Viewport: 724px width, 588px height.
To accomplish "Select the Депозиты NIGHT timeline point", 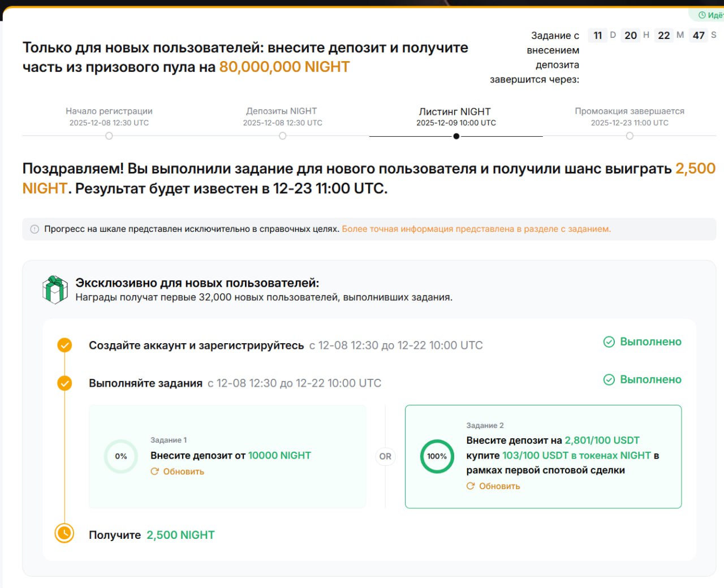I will tap(283, 136).
